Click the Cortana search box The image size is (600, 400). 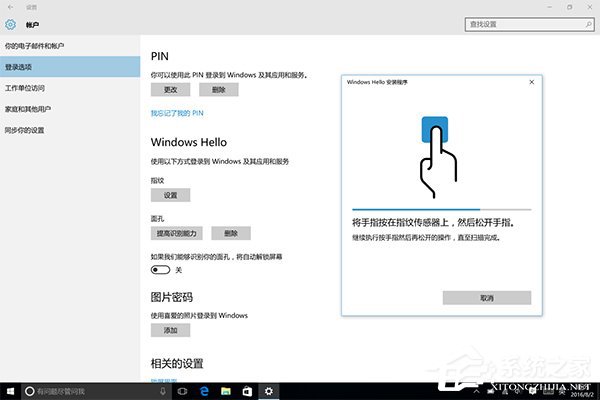tap(96, 391)
